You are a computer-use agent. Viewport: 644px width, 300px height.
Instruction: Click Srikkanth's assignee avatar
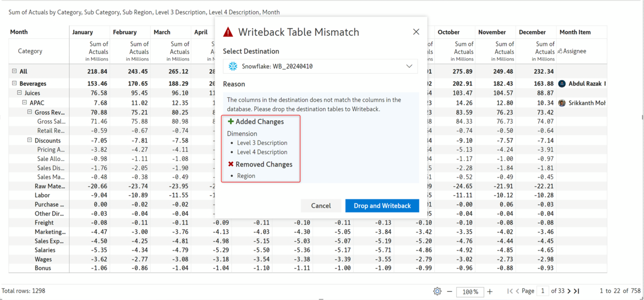coord(562,103)
